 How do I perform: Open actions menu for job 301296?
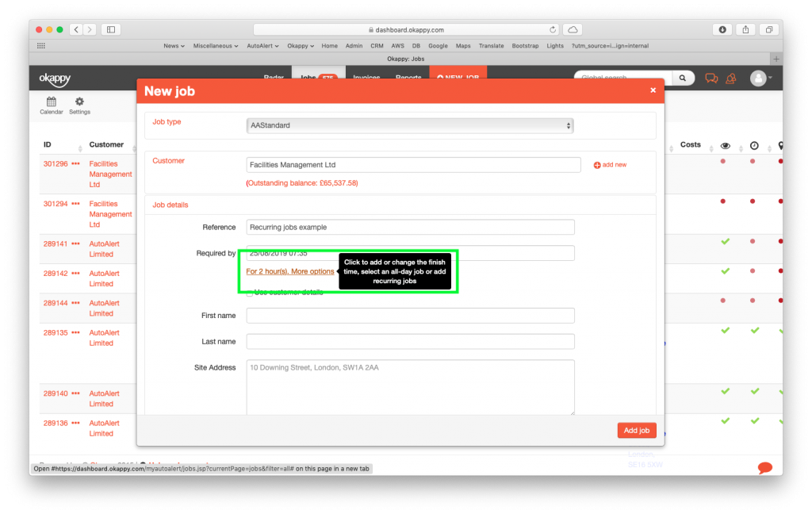pos(75,163)
